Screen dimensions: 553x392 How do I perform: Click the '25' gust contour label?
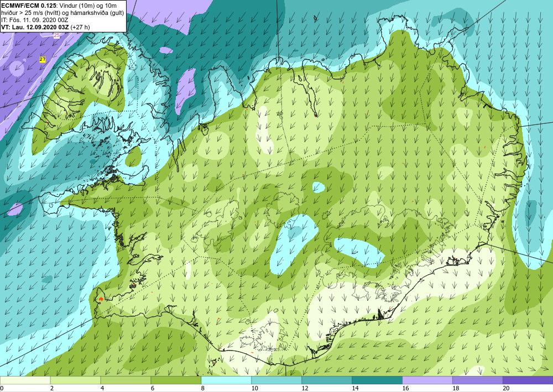click(57, 35)
